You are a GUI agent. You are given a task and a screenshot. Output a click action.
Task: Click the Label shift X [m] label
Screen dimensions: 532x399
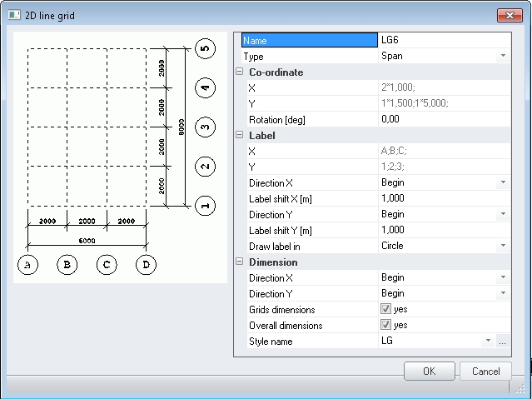click(x=281, y=199)
